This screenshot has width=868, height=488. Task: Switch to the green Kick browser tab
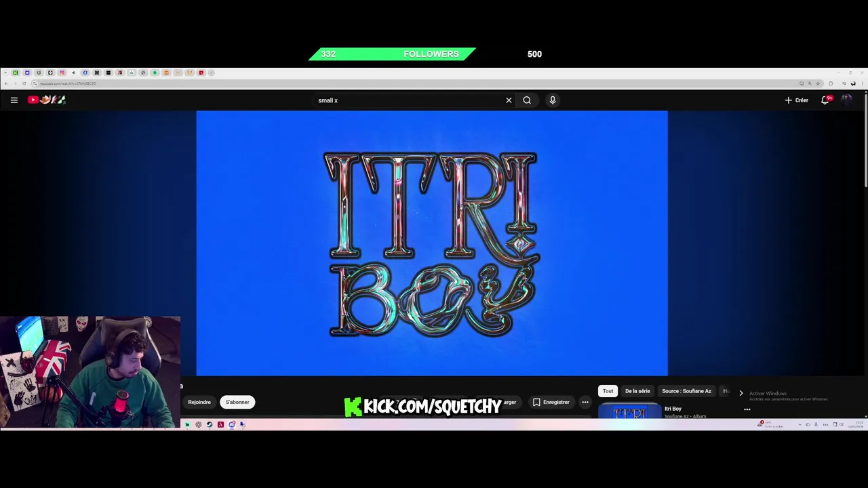coord(16,73)
